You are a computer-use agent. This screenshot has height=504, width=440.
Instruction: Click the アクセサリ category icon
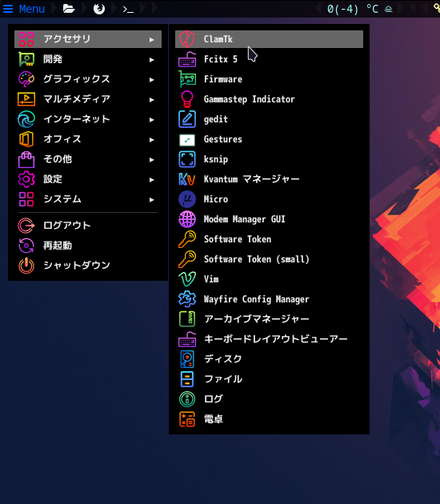tap(26, 39)
